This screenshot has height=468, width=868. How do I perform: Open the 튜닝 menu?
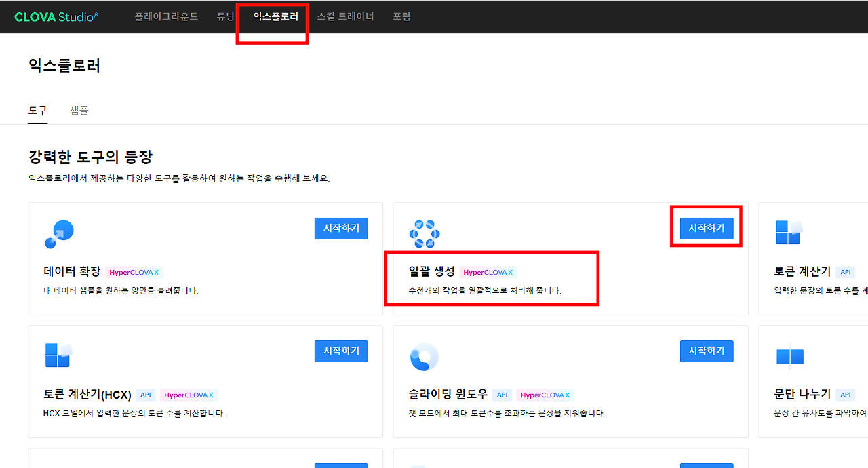226,16
